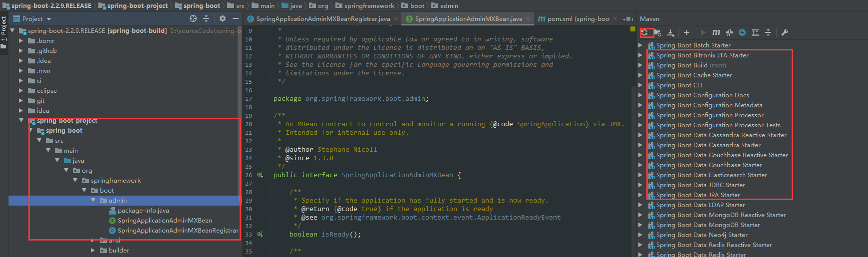Expand Spring Boot Data JPA Starter module
Screen dimensions: 868x257
pos(640,195)
